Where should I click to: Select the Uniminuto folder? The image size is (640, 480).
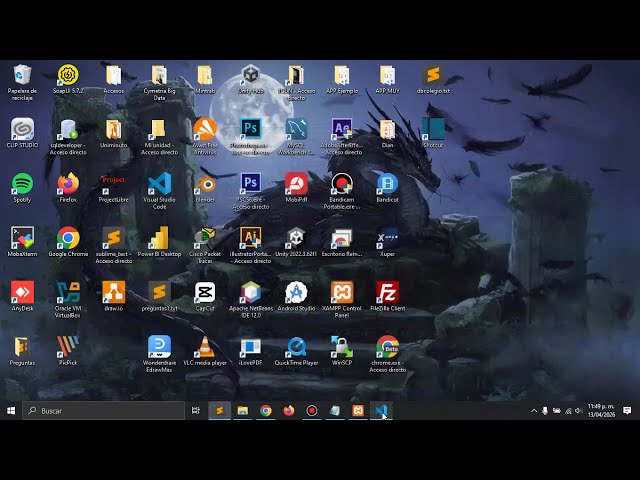pyautogui.click(x=113, y=133)
